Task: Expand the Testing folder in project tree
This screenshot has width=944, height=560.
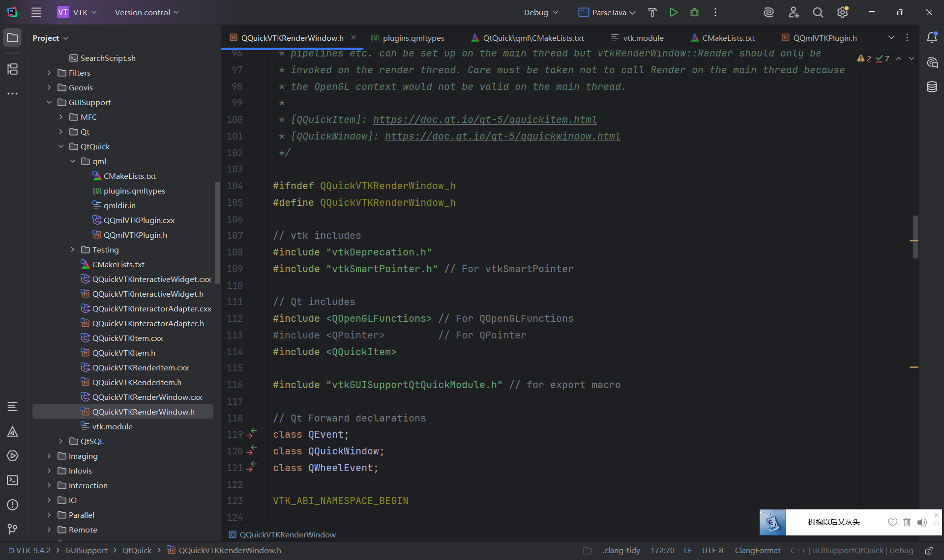Action: pos(72,250)
